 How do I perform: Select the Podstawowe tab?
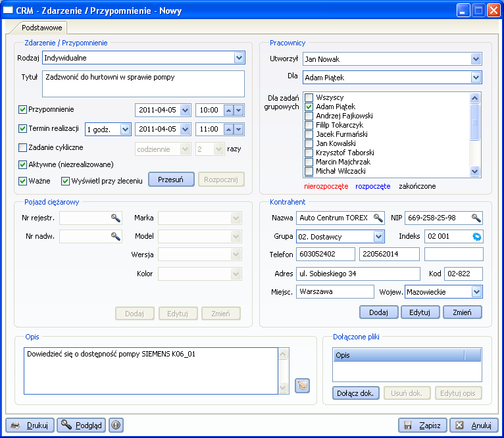coord(42,28)
